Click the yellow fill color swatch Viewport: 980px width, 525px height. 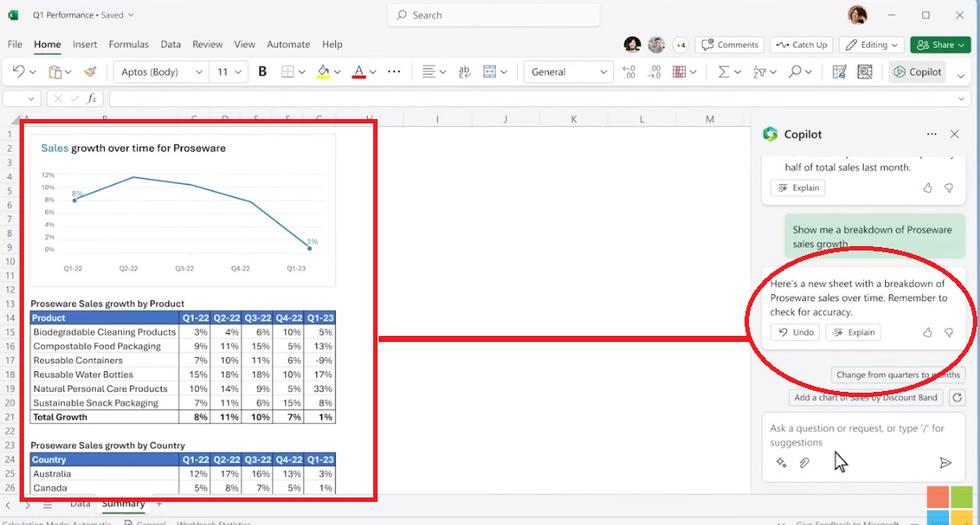(323, 72)
